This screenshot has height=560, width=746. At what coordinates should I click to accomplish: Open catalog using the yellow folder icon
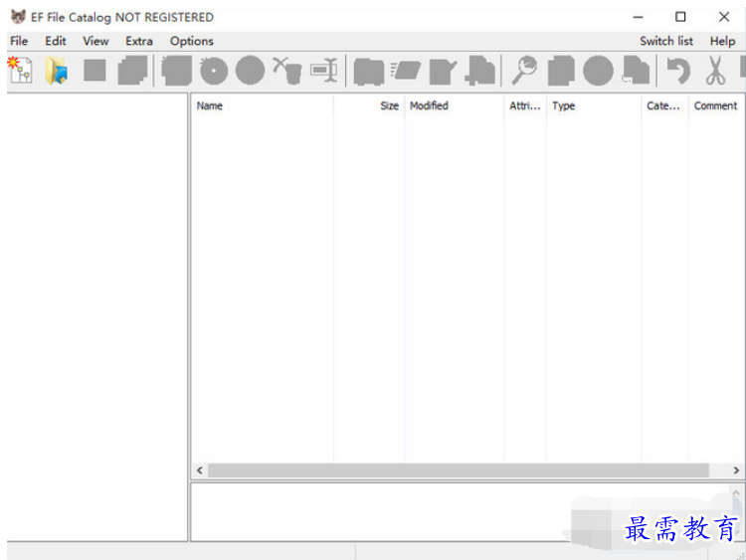click(x=56, y=71)
